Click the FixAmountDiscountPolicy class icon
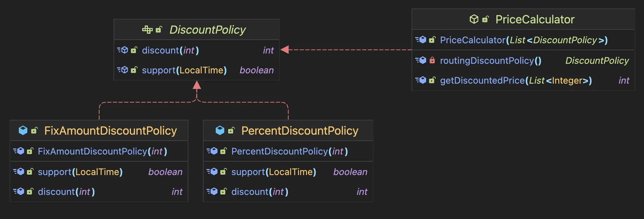The width and height of the screenshot is (644, 219). point(23,130)
